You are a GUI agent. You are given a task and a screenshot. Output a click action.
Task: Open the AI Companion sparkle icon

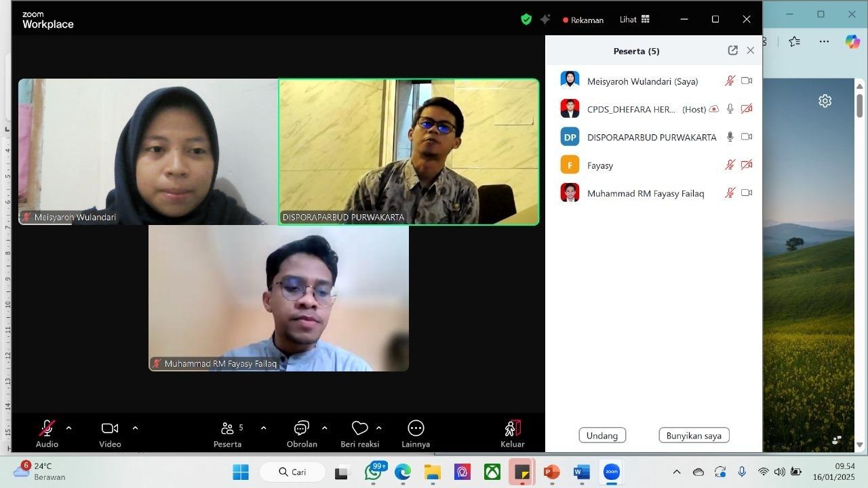click(x=545, y=20)
